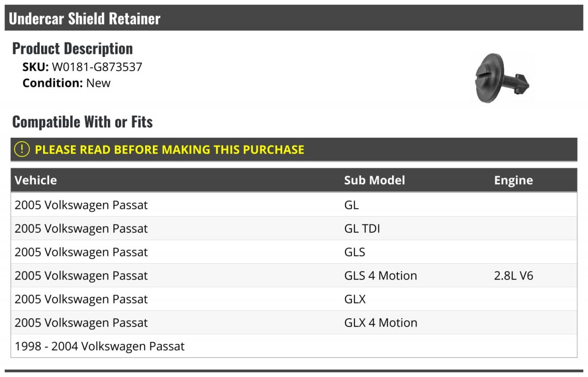Click the Sub Model column header

coord(374,180)
